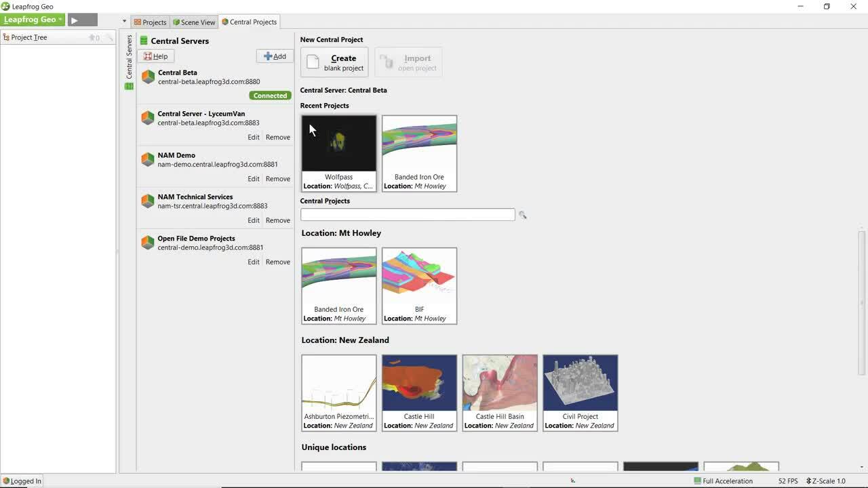Remove the Central Server - LyceumVan entry
This screenshot has width=868, height=488.
277,137
